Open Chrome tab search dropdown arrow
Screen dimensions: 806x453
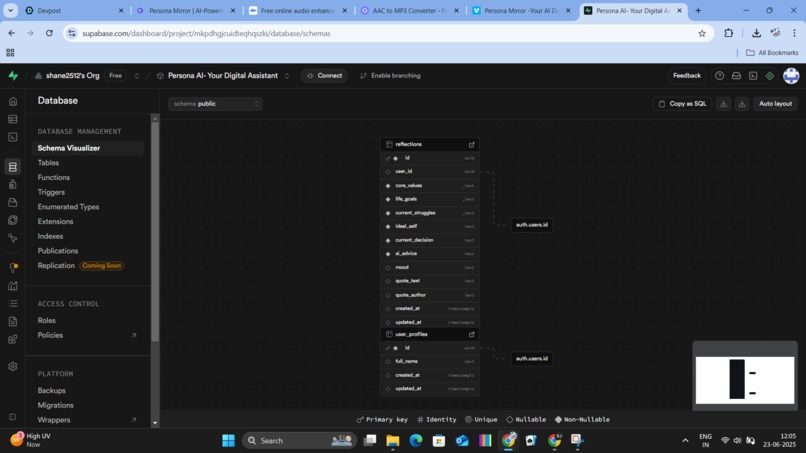(10, 10)
